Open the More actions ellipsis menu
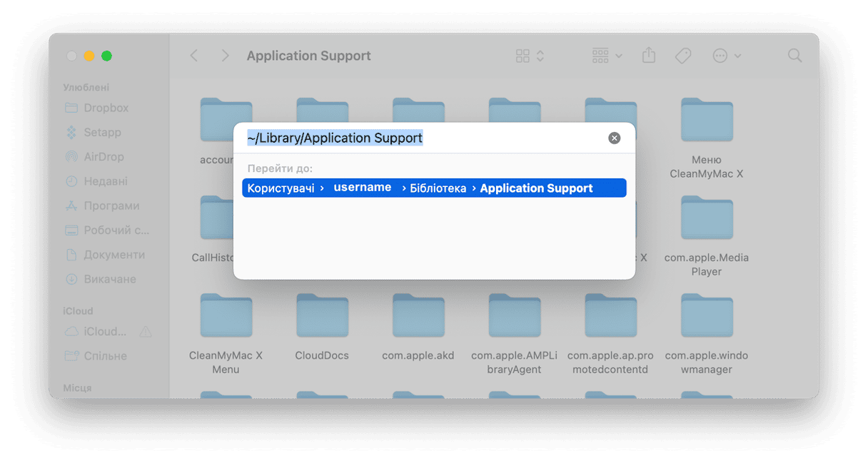This screenshot has width=868, height=463. click(x=727, y=56)
